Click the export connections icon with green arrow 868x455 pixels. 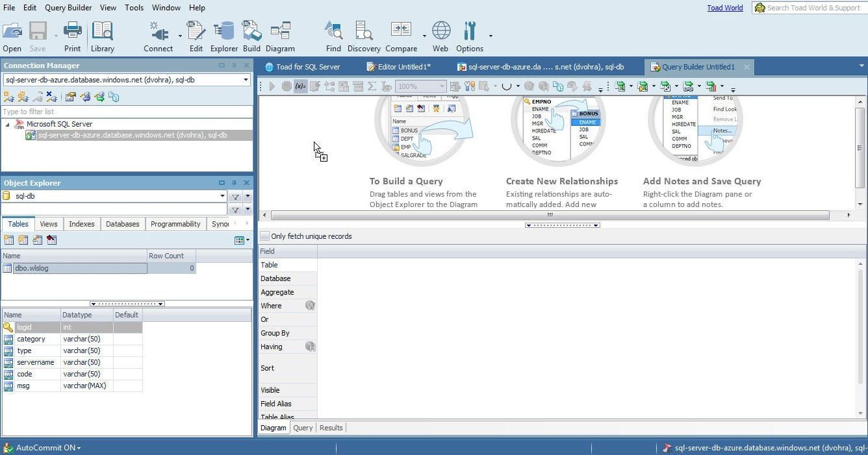[x=99, y=97]
